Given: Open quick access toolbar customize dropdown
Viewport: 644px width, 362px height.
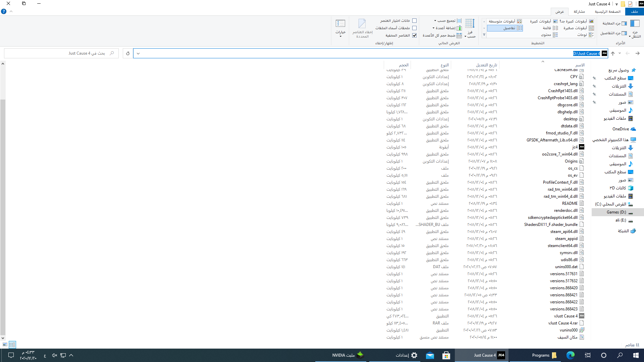Looking at the screenshot, I should pos(616,4).
